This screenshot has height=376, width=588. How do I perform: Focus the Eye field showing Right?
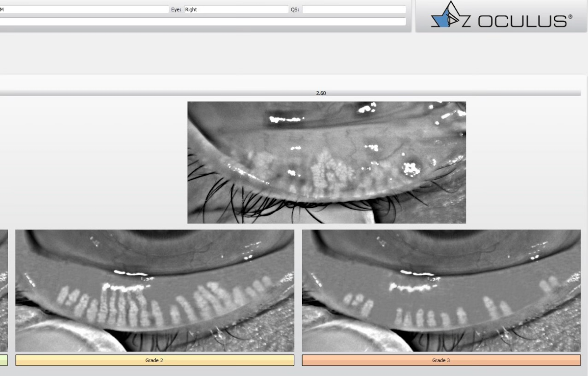pyautogui.click(x=236, y=9)
